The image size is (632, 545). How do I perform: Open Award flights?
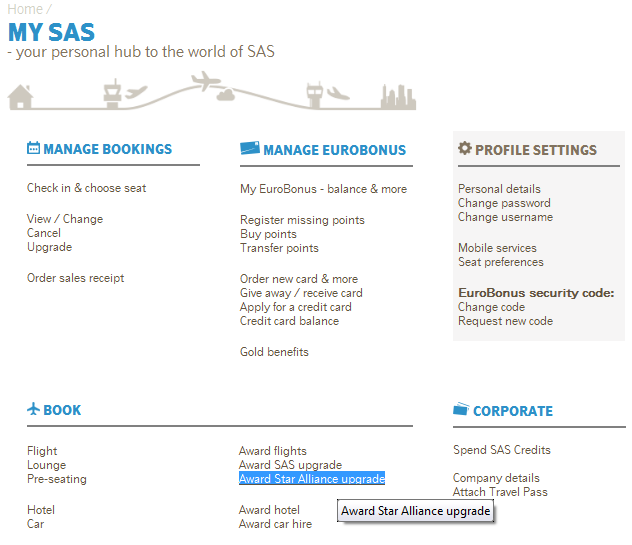tap(272, 451)
